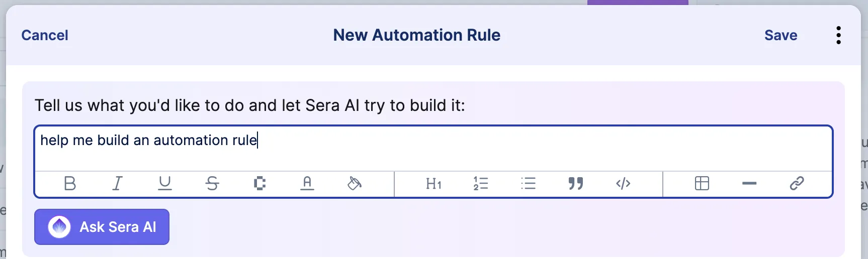Apply strikethrough formatting
Viewport: 868px width, 259px height.
pos(212,184)
